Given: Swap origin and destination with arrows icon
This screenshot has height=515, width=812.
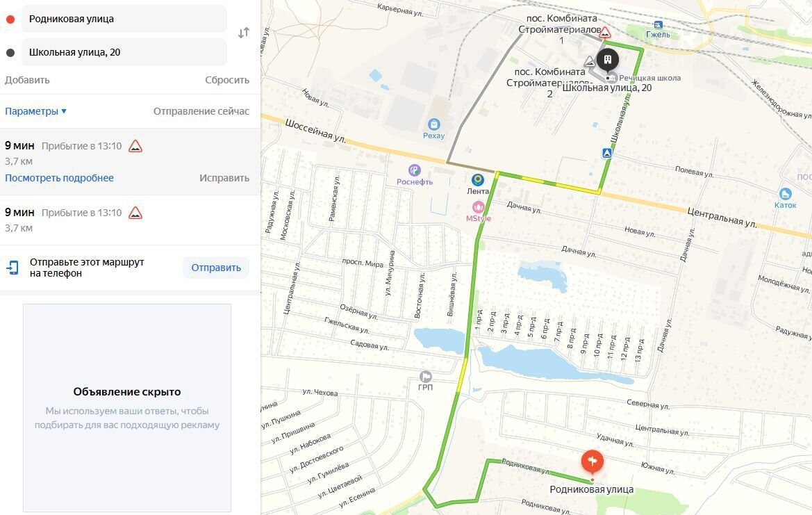Looking at the screenshot, I should [x=243, y=33].
